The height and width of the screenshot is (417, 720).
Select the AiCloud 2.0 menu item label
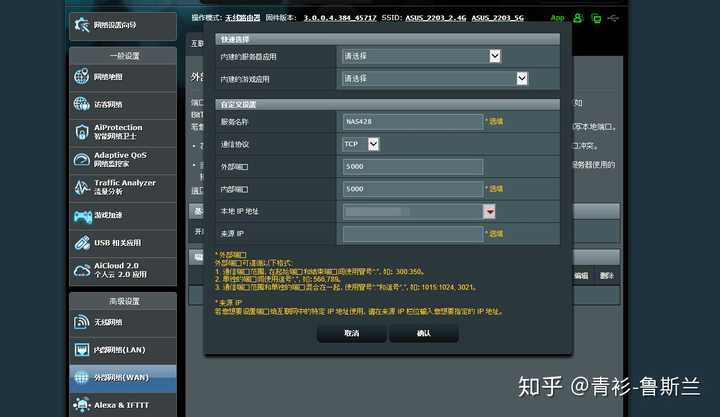click(120, 270)
